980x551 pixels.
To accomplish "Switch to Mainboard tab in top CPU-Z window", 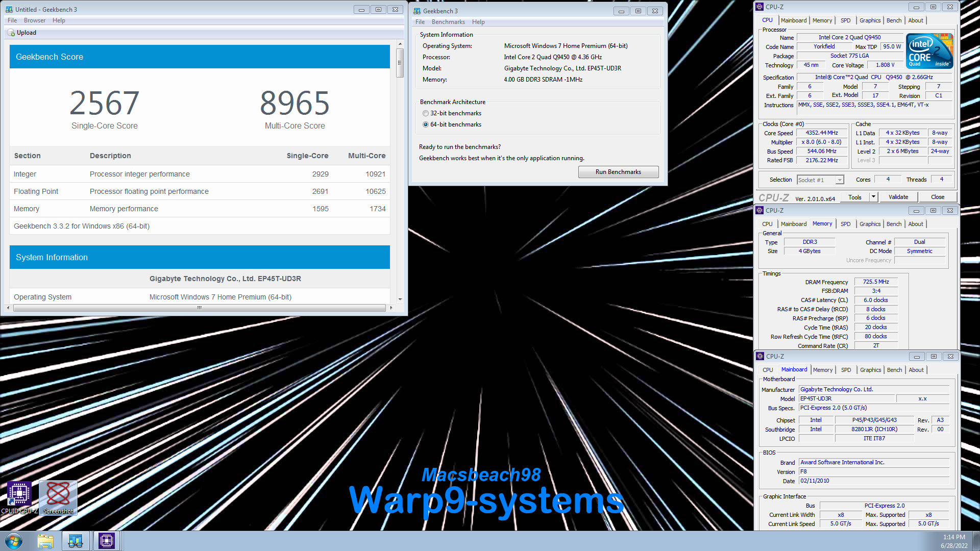I will [x=794, y=20].
